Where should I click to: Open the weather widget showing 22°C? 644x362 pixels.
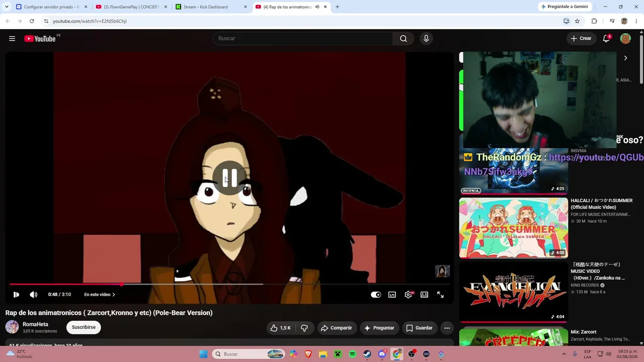19,354
